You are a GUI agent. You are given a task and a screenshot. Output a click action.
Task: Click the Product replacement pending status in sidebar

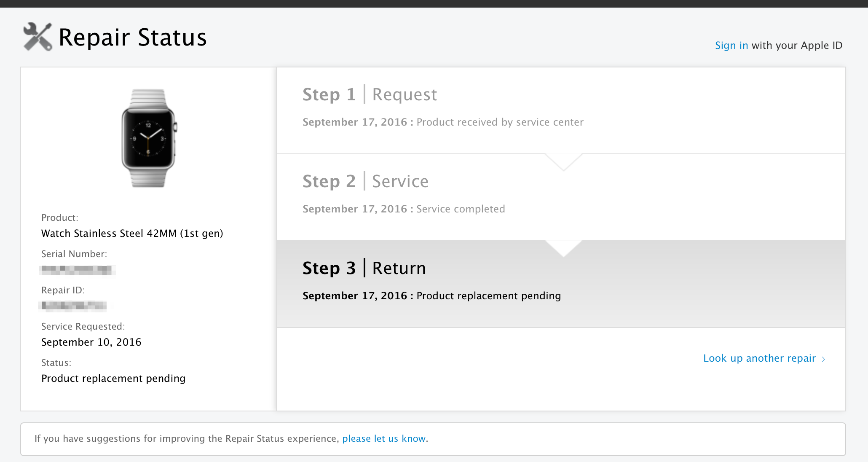pyautogui.click(x=113, y=379)
